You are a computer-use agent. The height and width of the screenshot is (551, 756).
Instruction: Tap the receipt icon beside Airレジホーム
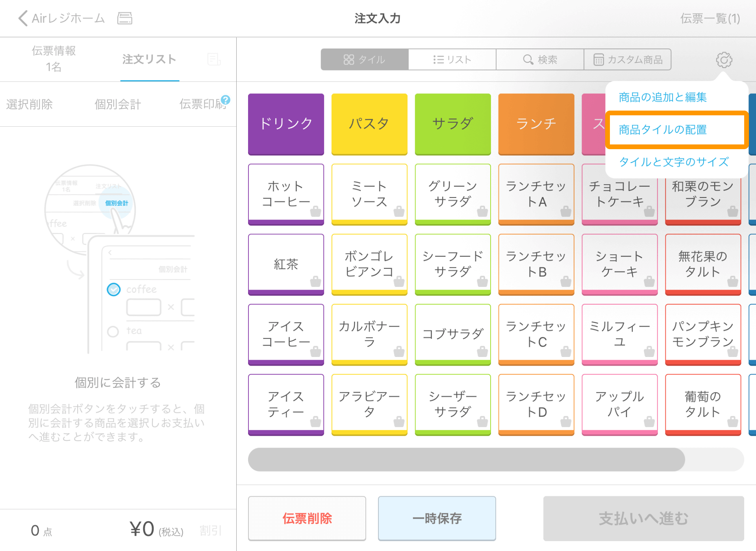pos(125,18)
